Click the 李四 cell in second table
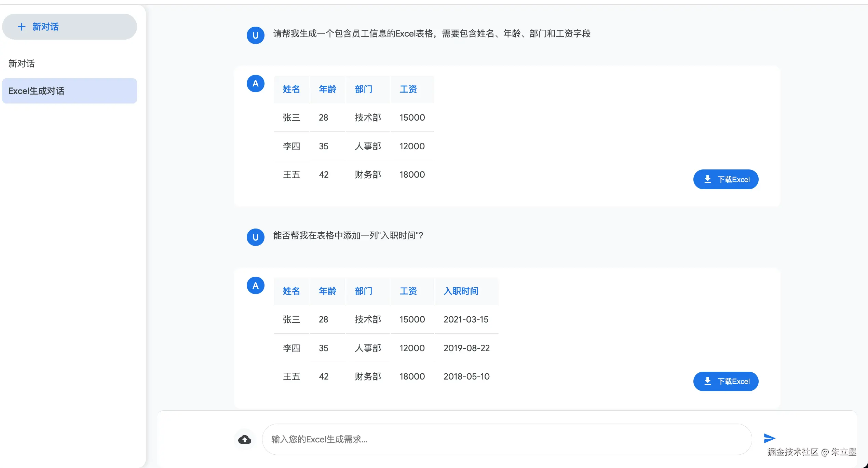The height and width of the screenshot is (468, 868). coord(291,348)
